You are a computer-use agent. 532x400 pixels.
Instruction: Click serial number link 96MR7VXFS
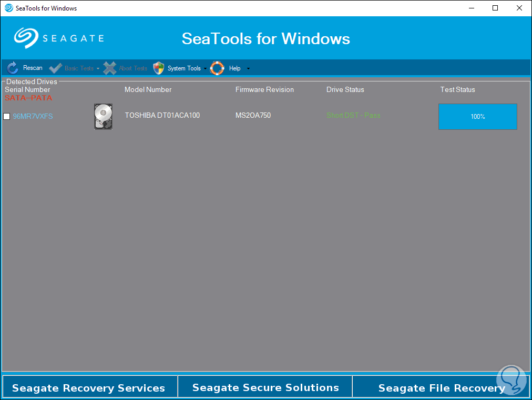(33, 116)
